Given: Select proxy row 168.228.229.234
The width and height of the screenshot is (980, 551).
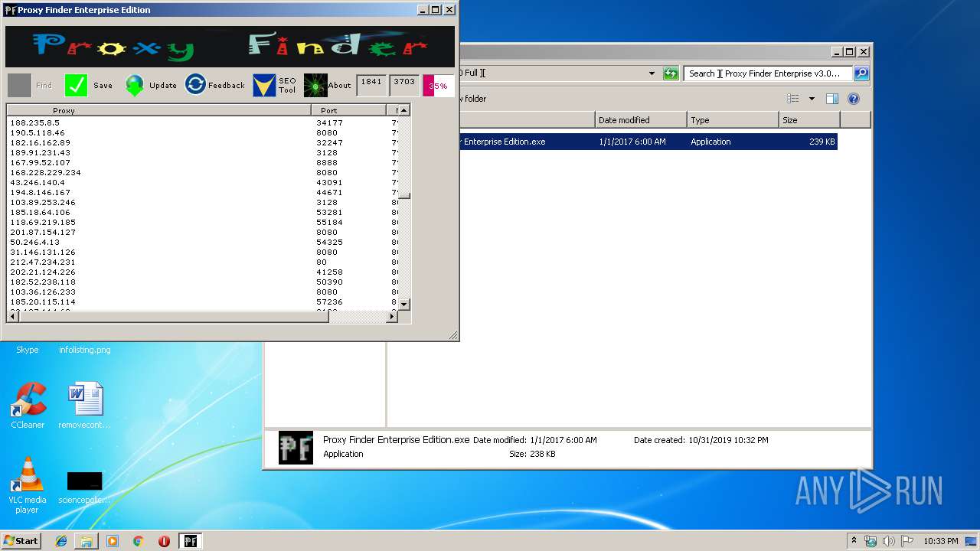Looking at the screenshot, I should pos(202,172).
